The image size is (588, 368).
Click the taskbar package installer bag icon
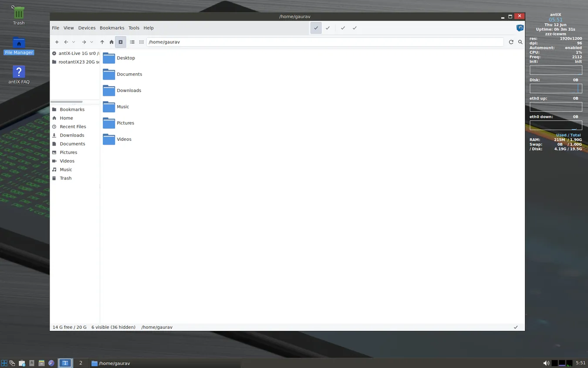(x=22, y=363)
